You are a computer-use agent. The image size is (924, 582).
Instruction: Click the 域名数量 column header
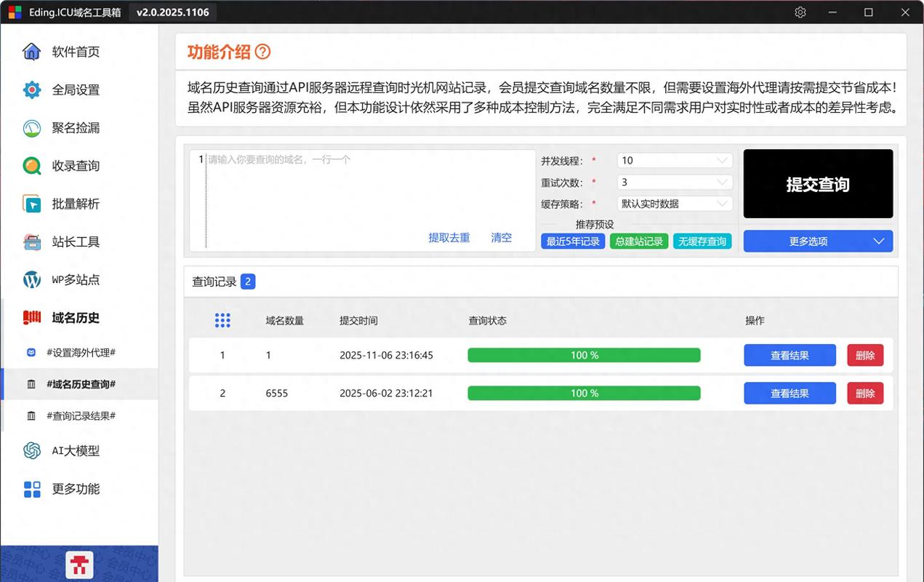(x=285, y=321)
